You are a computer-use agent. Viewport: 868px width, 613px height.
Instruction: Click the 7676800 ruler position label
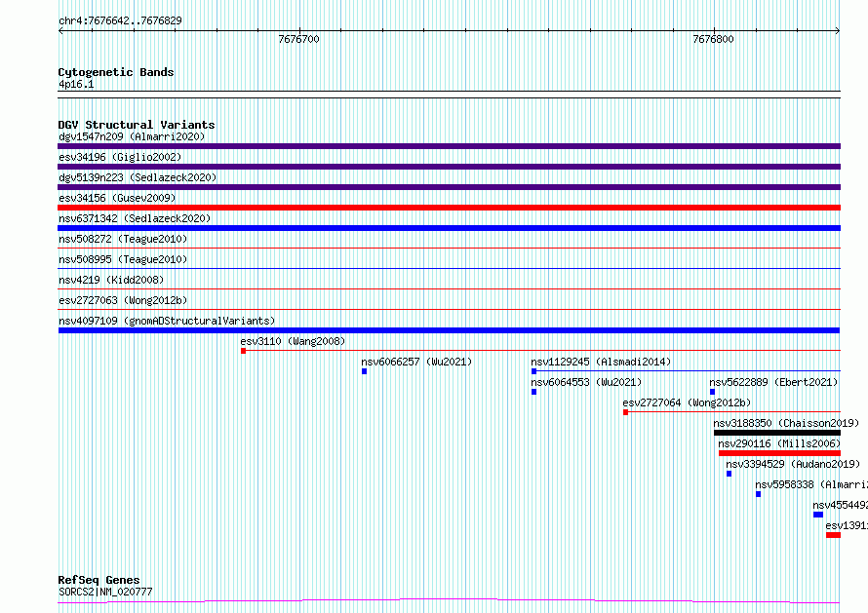click(714, 39)
